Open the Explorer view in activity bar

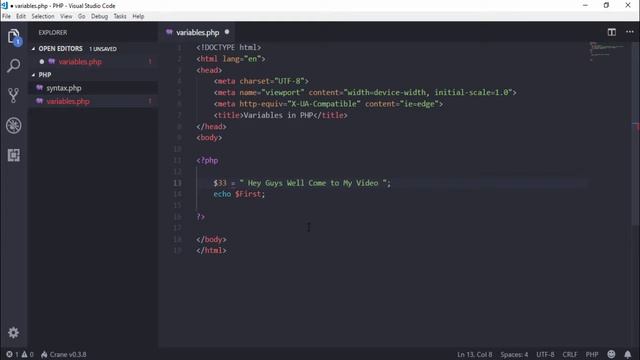click(13, 36)
